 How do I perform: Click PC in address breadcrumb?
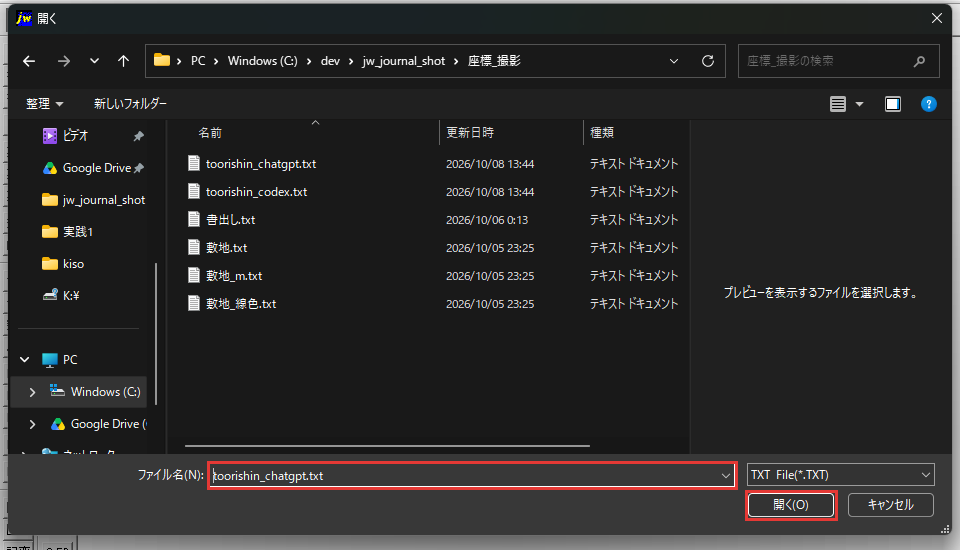point(198,61)
